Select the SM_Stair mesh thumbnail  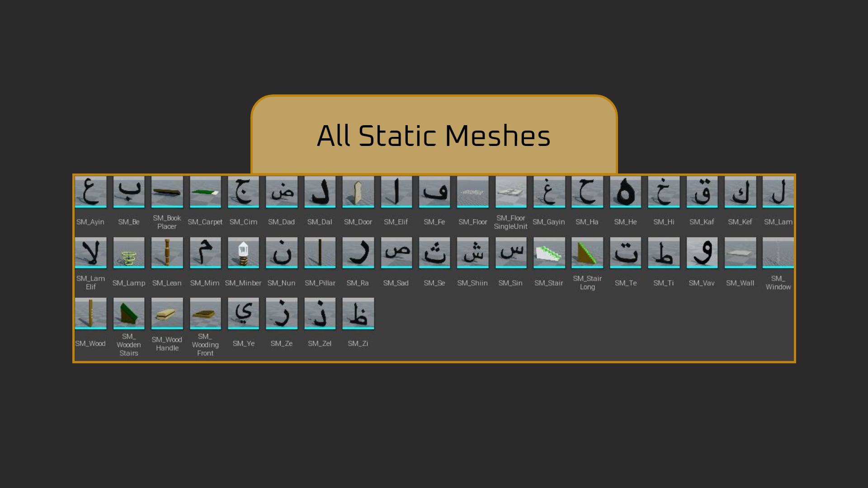click(x=548, y=253)
